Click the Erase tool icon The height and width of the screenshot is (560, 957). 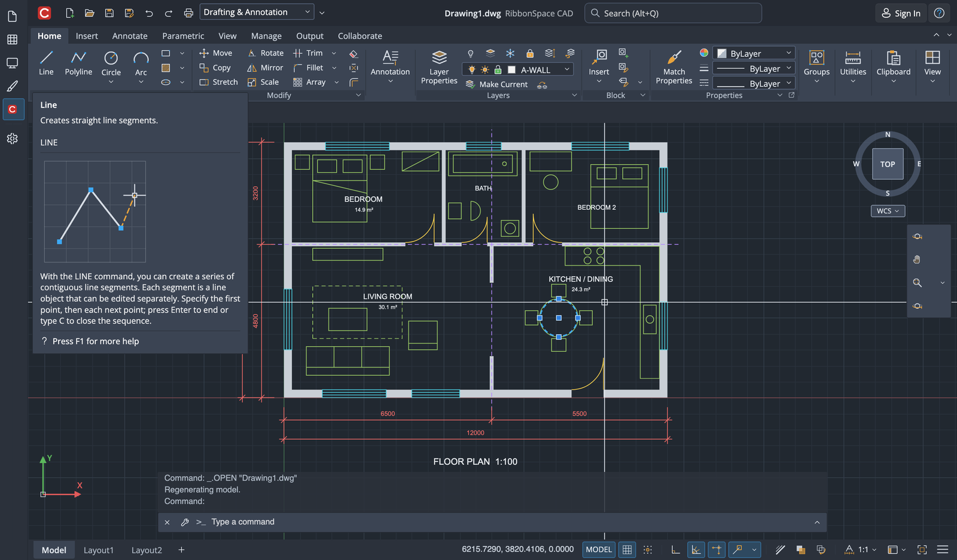tap(353, 53)
